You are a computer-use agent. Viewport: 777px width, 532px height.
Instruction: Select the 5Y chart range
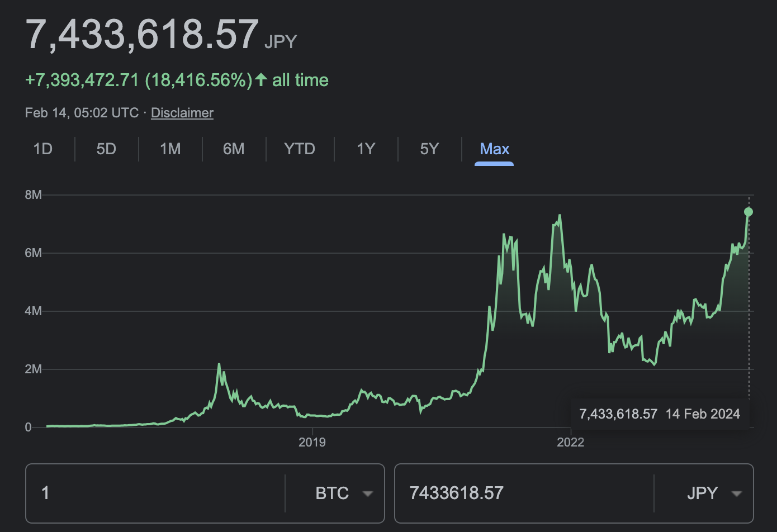[429, 149]
